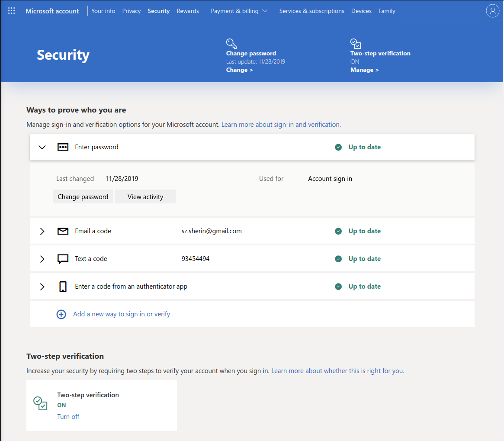Viewport: 504px width, 441px height.
Task: Click the envelope icon for Email a code
Action: [x=63, y=231]
